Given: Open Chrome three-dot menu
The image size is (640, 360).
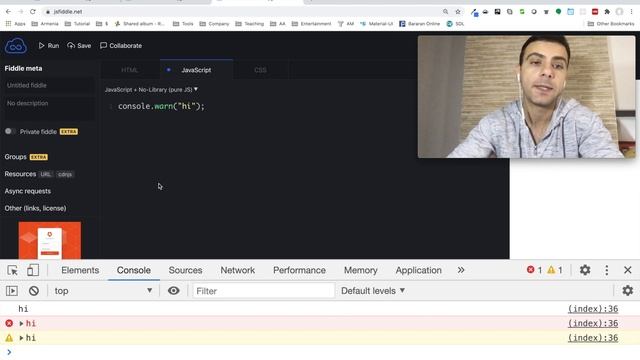Looking at the screenshot, I should (x=631, y=11).
